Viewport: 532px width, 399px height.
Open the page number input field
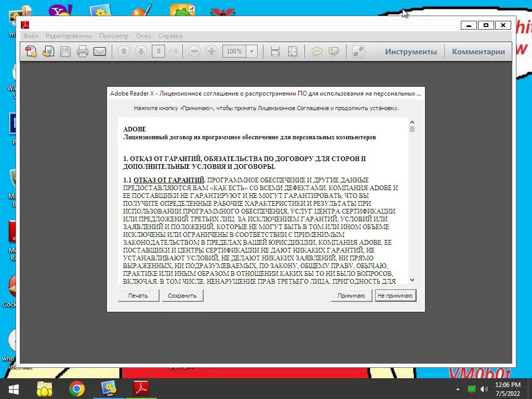[x=158, y=51]
